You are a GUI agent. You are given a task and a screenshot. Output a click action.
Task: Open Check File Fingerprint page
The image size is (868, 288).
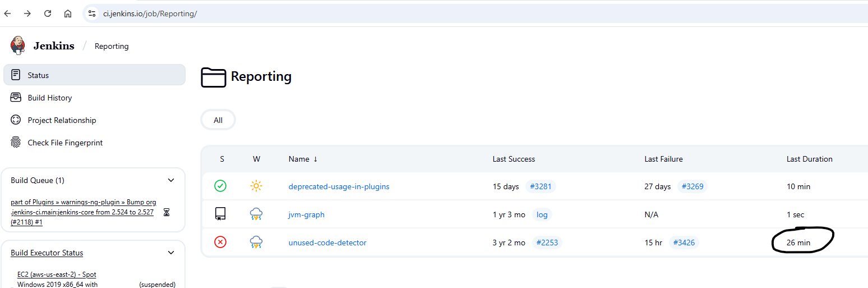(65, 143)
